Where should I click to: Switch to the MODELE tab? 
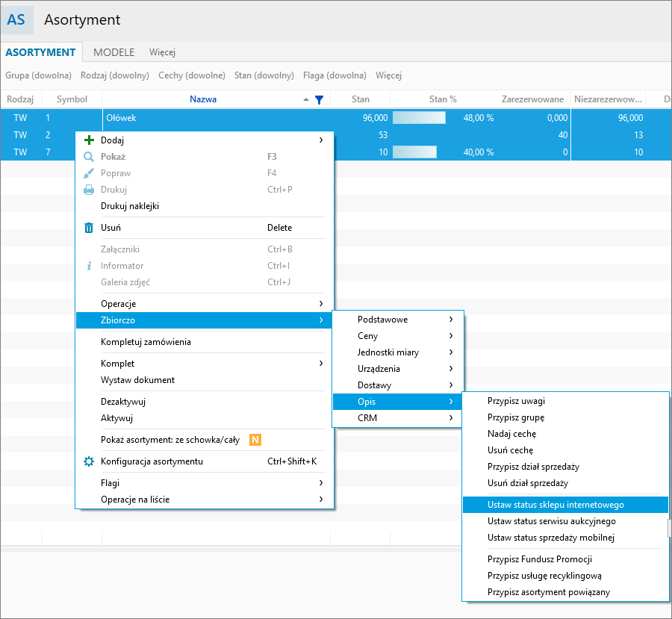pyautogui.click(x=113, y=52)
